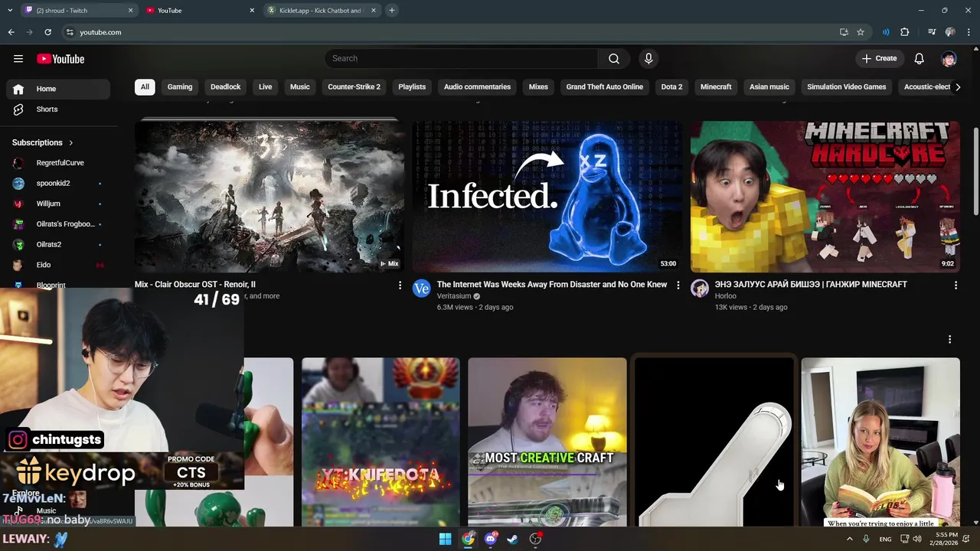Open options menu for Minecraft video

955,285
